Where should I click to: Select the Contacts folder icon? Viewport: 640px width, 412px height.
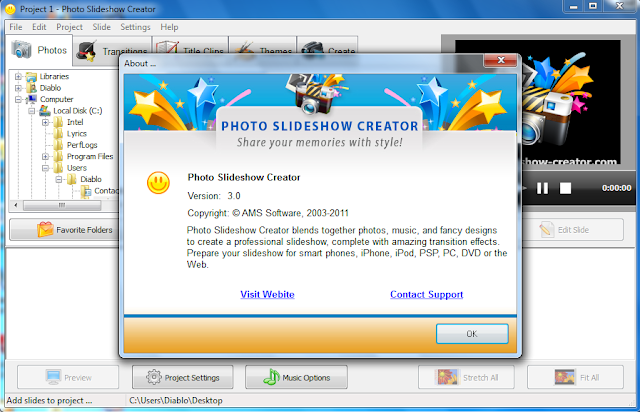(86, 191)
